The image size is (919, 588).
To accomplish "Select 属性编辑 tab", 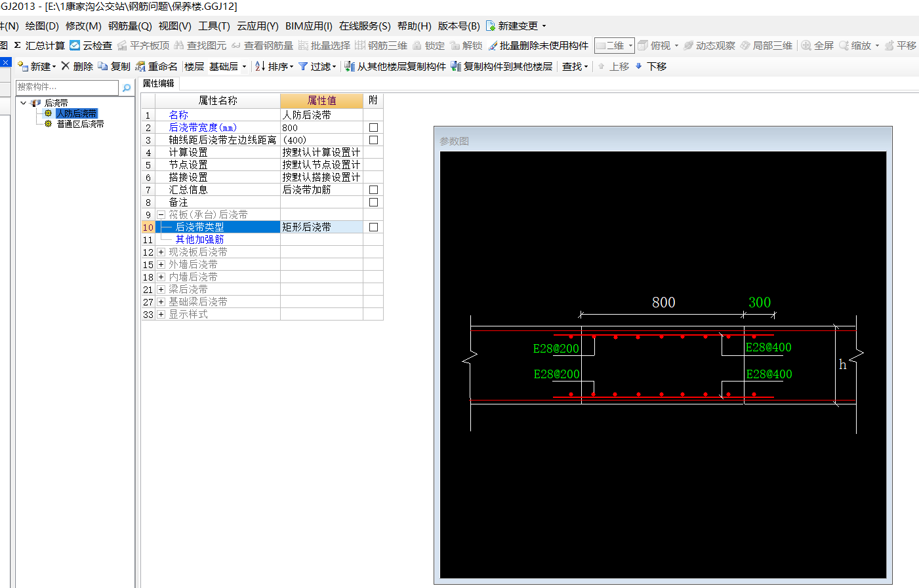I will point(159,83).
